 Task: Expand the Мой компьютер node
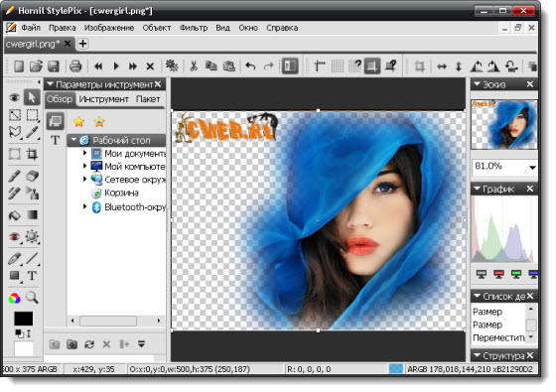pos(84,166)
